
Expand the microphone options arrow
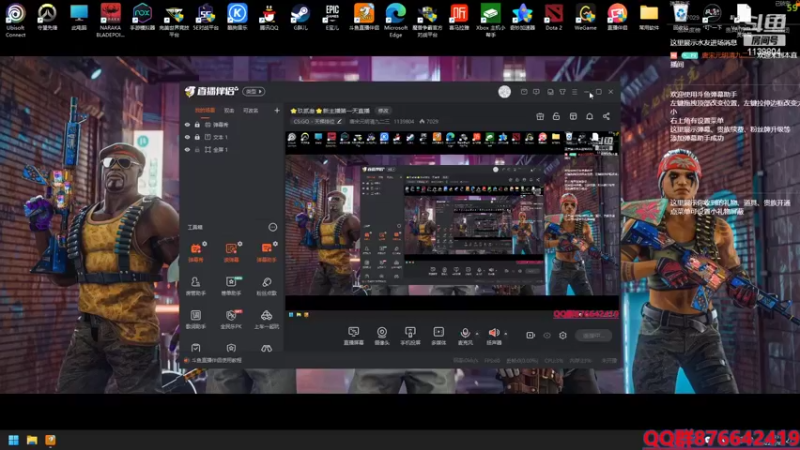click(477, 334)
